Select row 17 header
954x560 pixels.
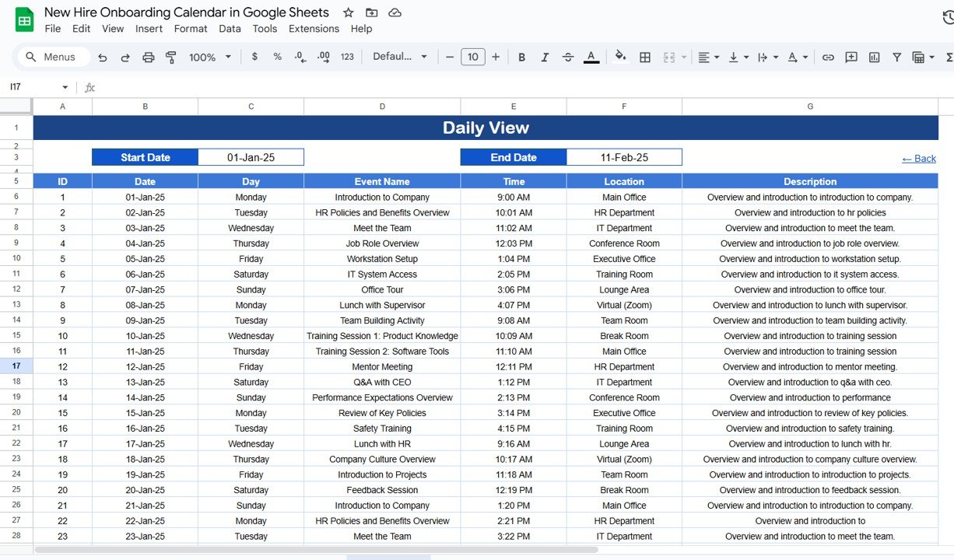[x=16, y=366]
